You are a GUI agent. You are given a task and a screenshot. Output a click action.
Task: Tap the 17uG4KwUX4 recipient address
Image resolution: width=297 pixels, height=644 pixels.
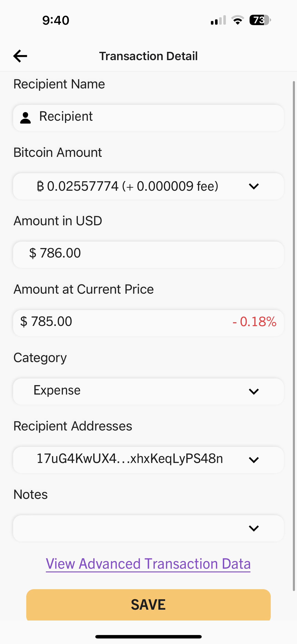[x=130, y=459]
